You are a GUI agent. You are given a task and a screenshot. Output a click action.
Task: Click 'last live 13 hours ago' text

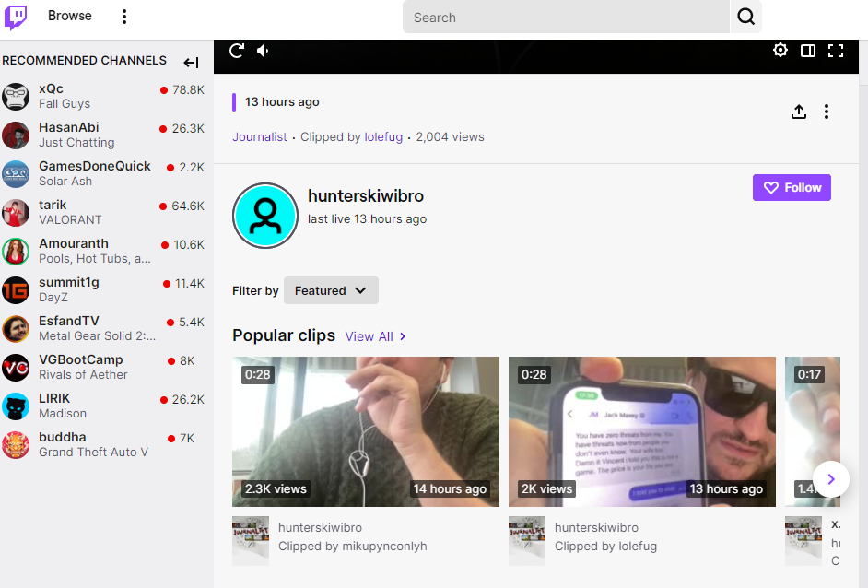point(367,219)
